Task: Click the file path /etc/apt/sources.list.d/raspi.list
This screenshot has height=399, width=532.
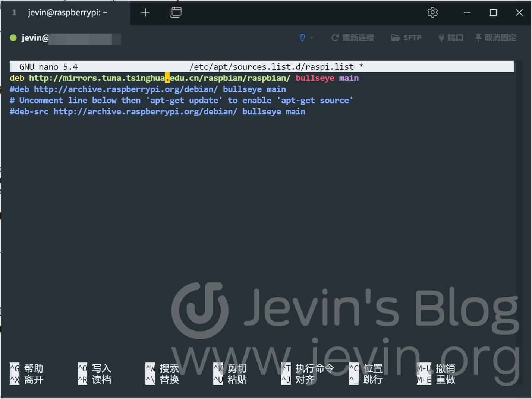Action: click(271, 67)
